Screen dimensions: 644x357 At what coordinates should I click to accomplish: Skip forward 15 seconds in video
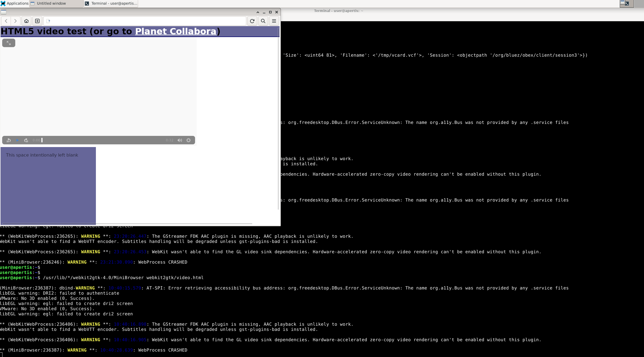(26, 140)
